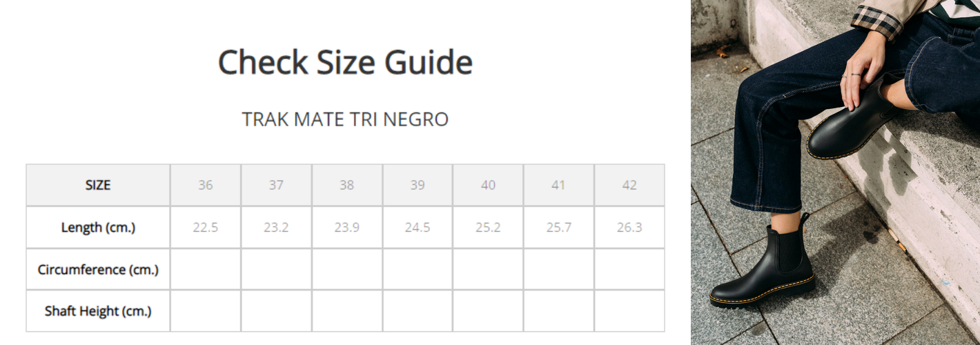
Task: Select size 39 in the size row
Action: click(x=418, y=185)
